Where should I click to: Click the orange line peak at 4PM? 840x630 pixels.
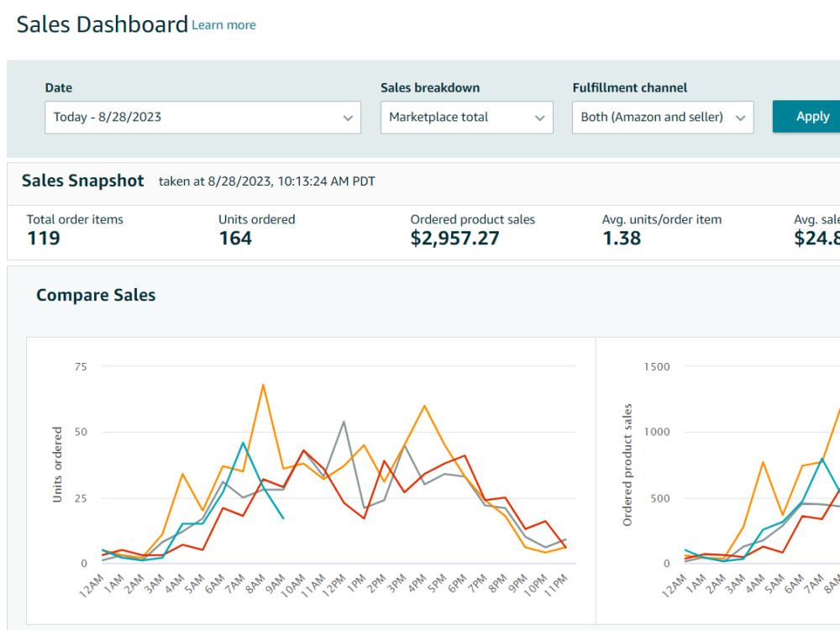(424, 406)
